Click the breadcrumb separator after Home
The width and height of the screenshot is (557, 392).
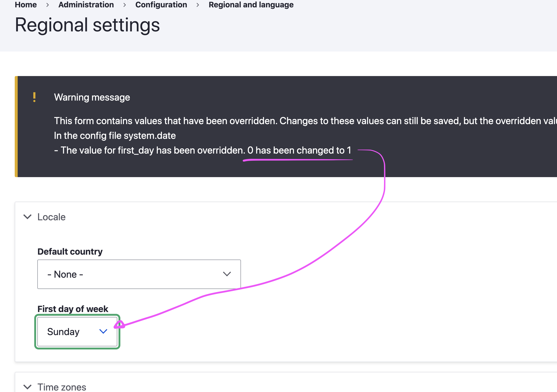[x=48, y=5]
